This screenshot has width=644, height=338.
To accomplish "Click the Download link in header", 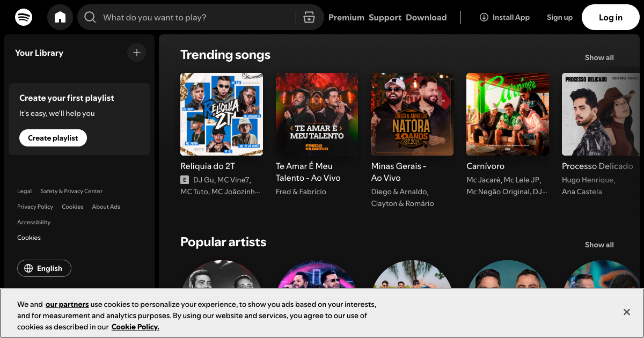I will point(426,17).
